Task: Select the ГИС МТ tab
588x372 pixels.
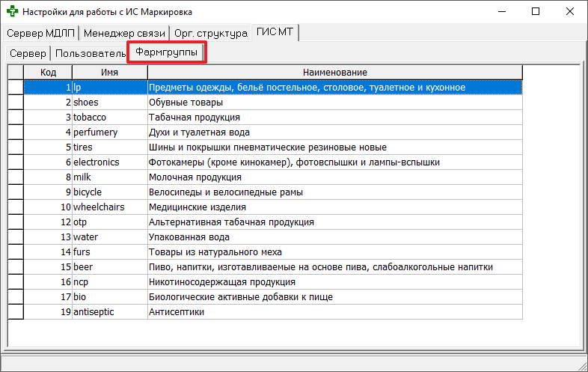Action: 275,33
